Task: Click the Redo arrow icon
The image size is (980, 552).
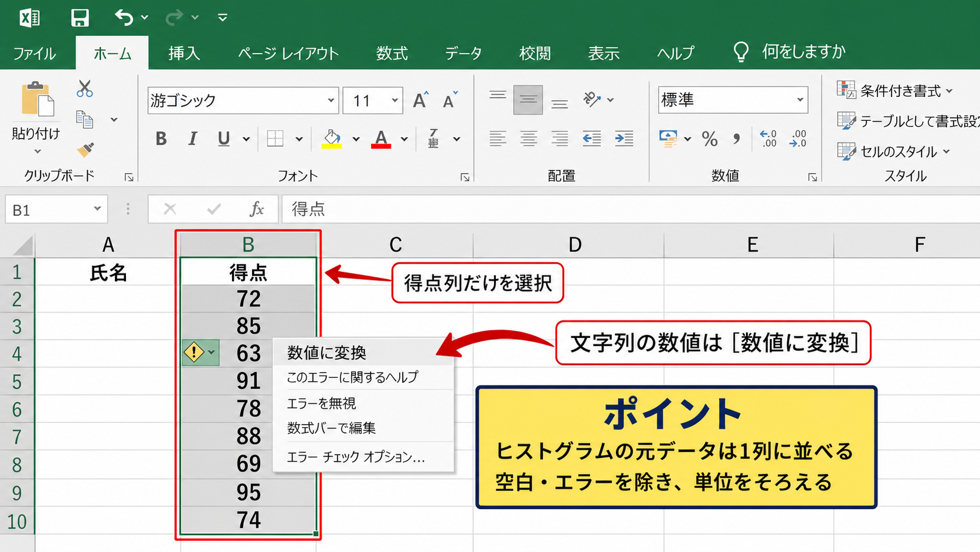Action: coord(175,18)
